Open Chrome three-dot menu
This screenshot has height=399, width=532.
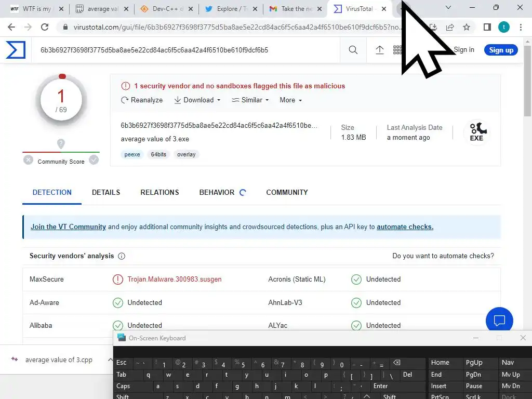pos(521,27)
